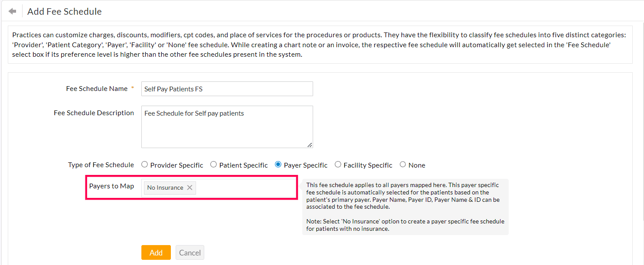Select the Provider Specific radio button

(145, 165)
